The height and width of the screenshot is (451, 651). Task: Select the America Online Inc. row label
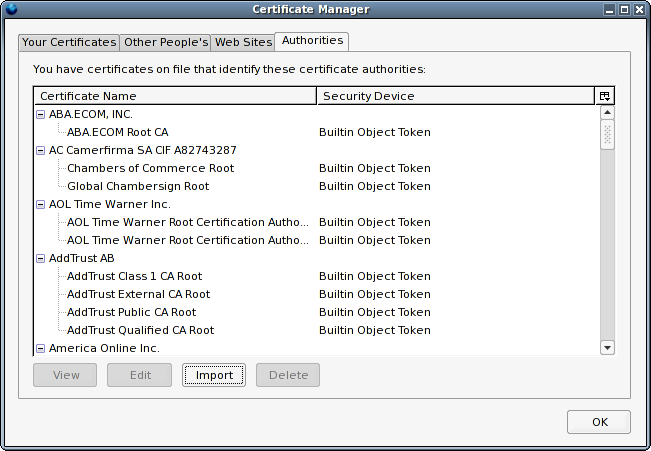click(x=104, y=348)
